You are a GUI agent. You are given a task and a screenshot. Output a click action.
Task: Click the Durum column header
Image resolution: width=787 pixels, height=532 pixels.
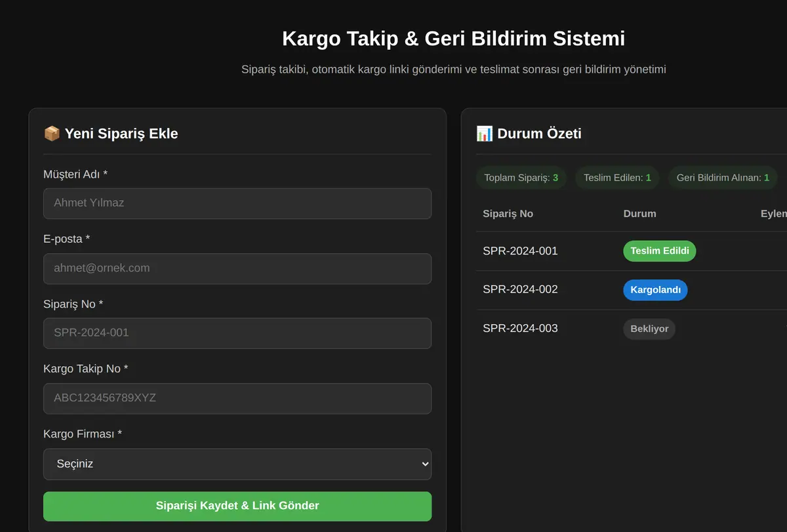click(x=639, y=214)
